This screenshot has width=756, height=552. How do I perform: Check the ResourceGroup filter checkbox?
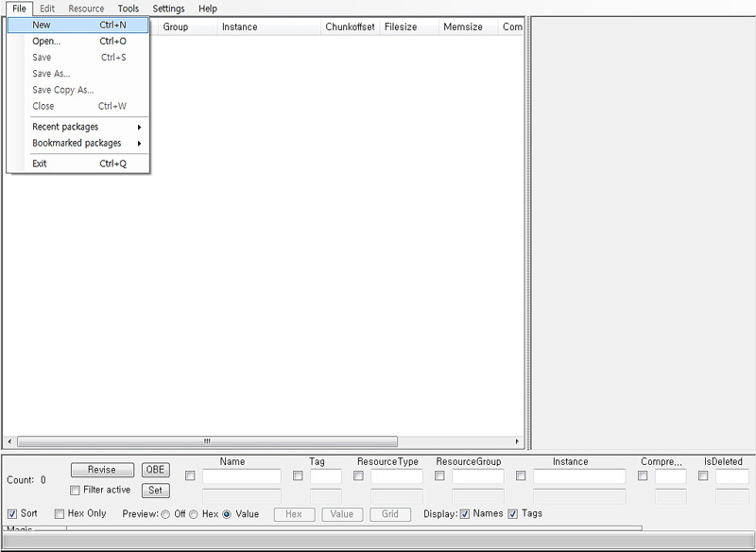tap(439, 476)
